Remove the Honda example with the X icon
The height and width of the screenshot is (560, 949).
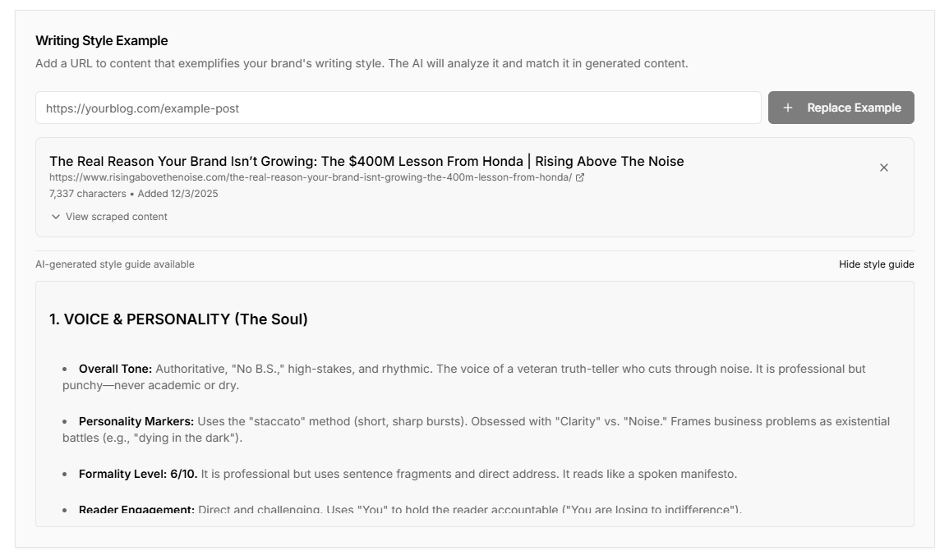pos(884,168)
